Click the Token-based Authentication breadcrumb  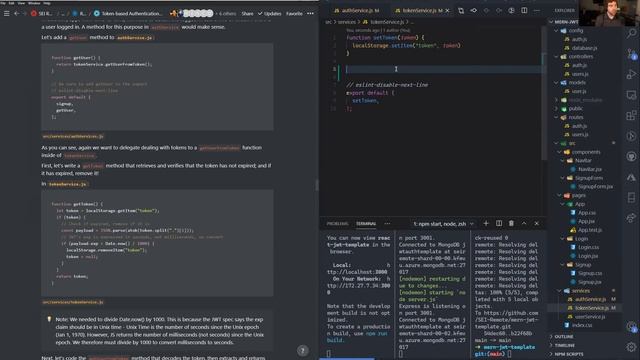click(128, 13)
